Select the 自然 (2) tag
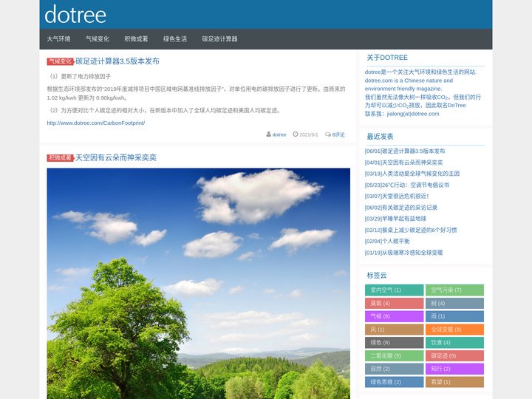This screenshot has height=399, width=532. click(395, 369)
